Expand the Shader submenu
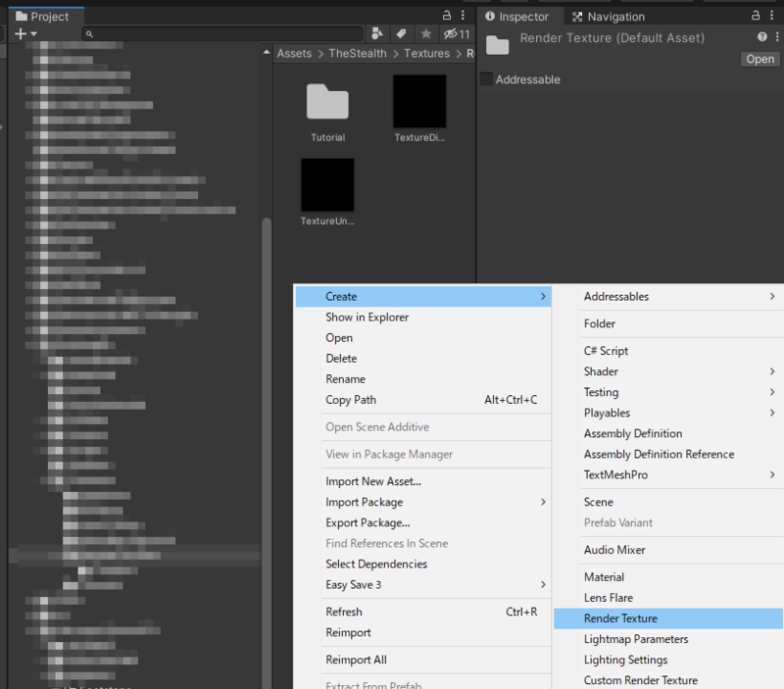The height and width of the screenshot is (689, 784). click(x=668, y=371)
